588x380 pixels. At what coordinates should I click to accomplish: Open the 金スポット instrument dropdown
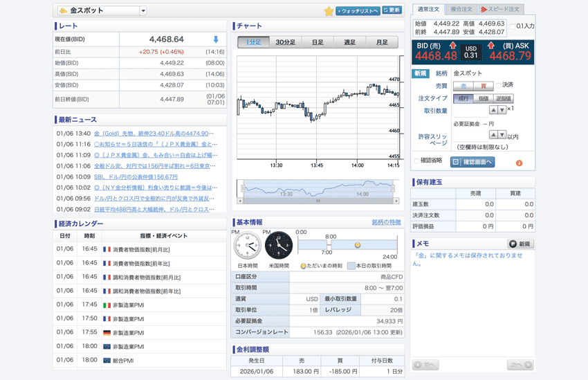(x=143, y=11)
